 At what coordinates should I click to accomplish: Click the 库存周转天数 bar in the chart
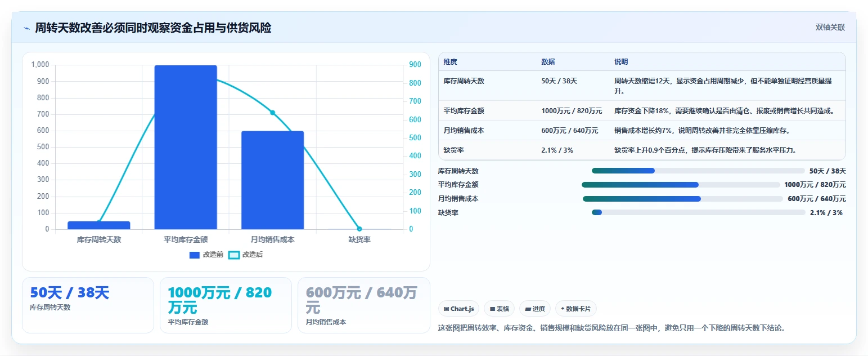(99, 225)
